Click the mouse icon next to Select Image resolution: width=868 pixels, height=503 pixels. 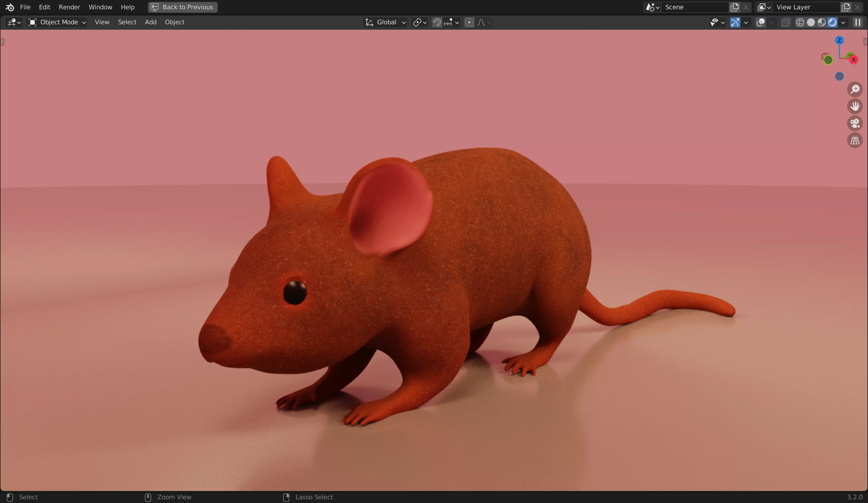click(x=10, y=497)
